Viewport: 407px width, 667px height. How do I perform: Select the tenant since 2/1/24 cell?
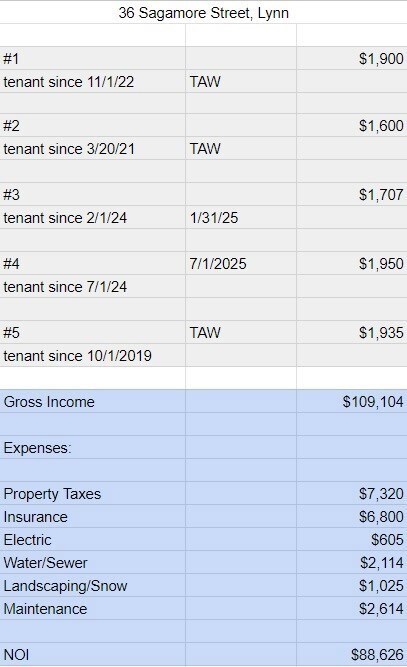(92, 217)
